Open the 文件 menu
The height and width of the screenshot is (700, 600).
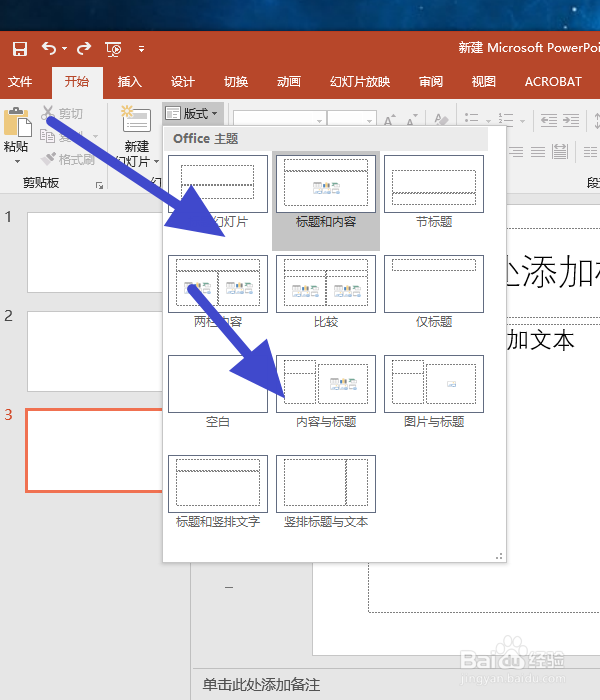(20, 82)
